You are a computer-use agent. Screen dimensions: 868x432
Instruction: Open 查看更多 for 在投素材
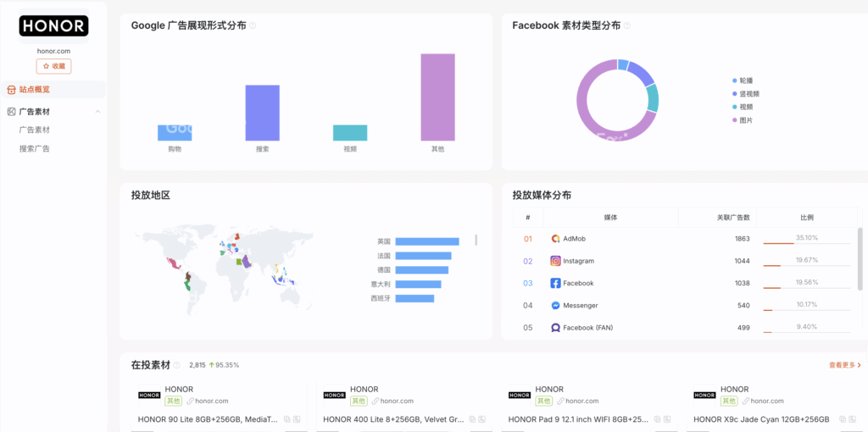845,365
